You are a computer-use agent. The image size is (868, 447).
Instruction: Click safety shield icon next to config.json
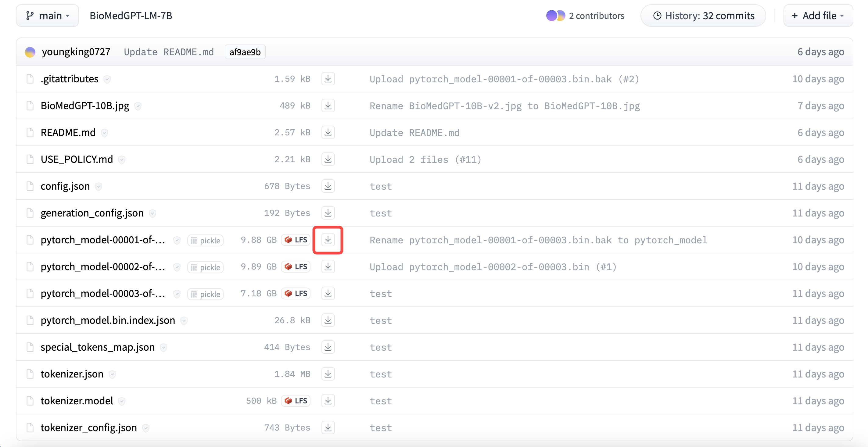[99, 186]
